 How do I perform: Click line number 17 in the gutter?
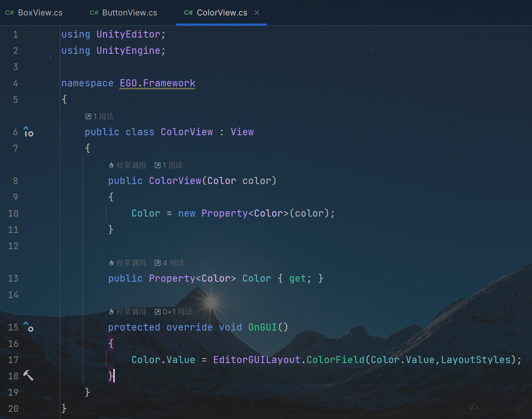click(x=13, y=360)
